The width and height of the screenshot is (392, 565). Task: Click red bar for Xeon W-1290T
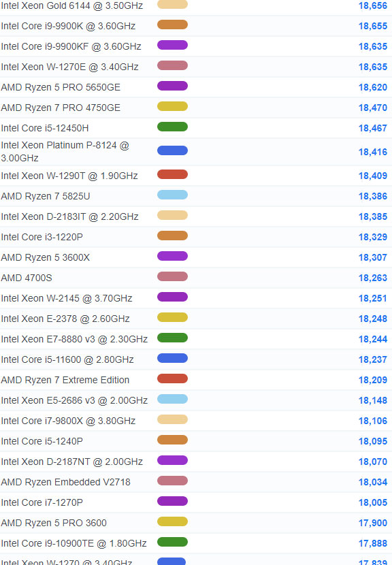tap(173, 174)
